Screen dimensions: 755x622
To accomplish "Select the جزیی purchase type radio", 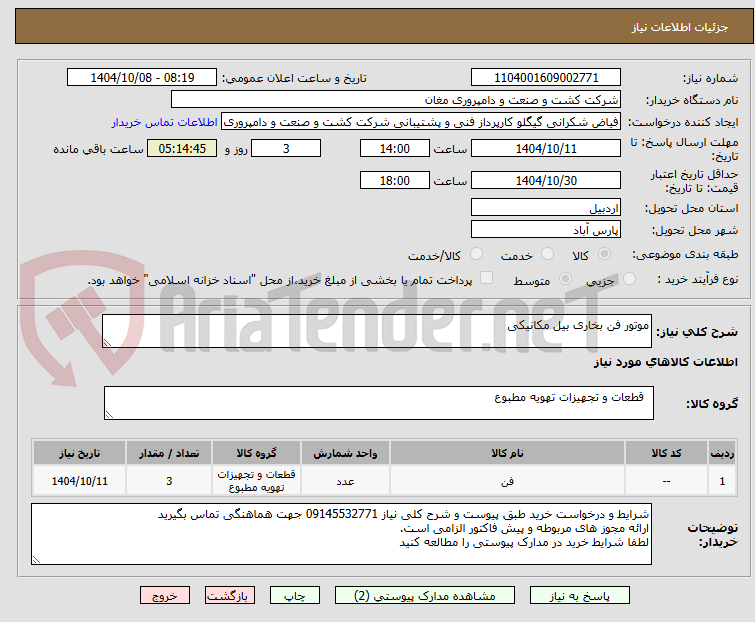I will pos(629,278).
